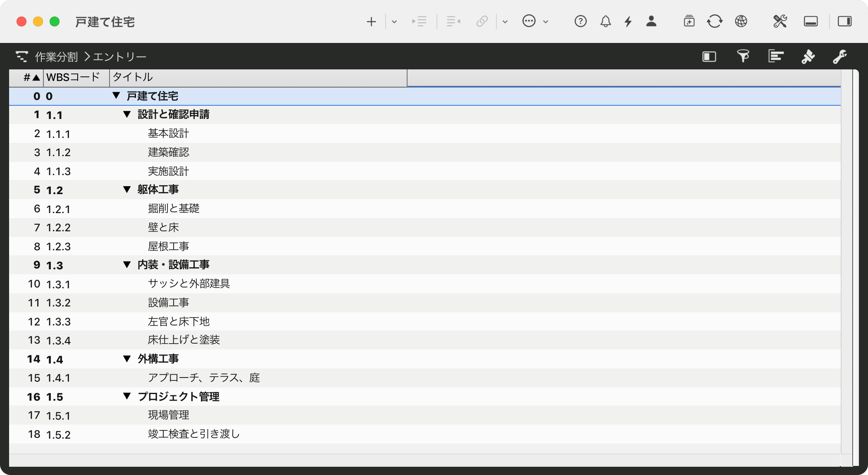Click the globe web icon
The height and width of the screenshot is (475, 868).
click(741, 21)
